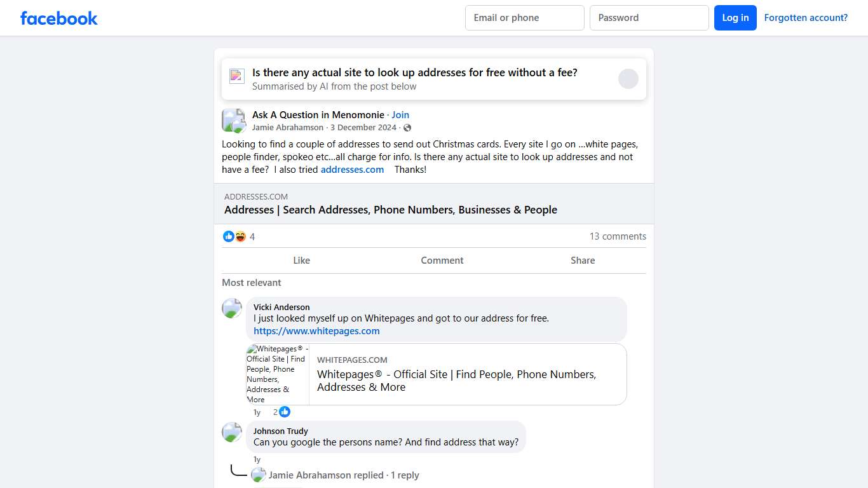Screen dimensions: 868x488
Task: Click the Log in button
Action: pyautogui.click(x=735, y=18)
